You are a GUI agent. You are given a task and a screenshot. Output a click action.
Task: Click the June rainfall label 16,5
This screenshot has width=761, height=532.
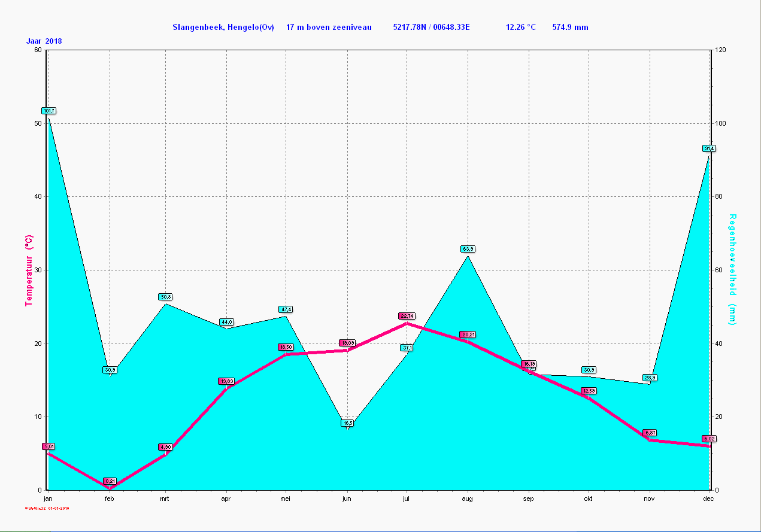[x=347, y=423]
